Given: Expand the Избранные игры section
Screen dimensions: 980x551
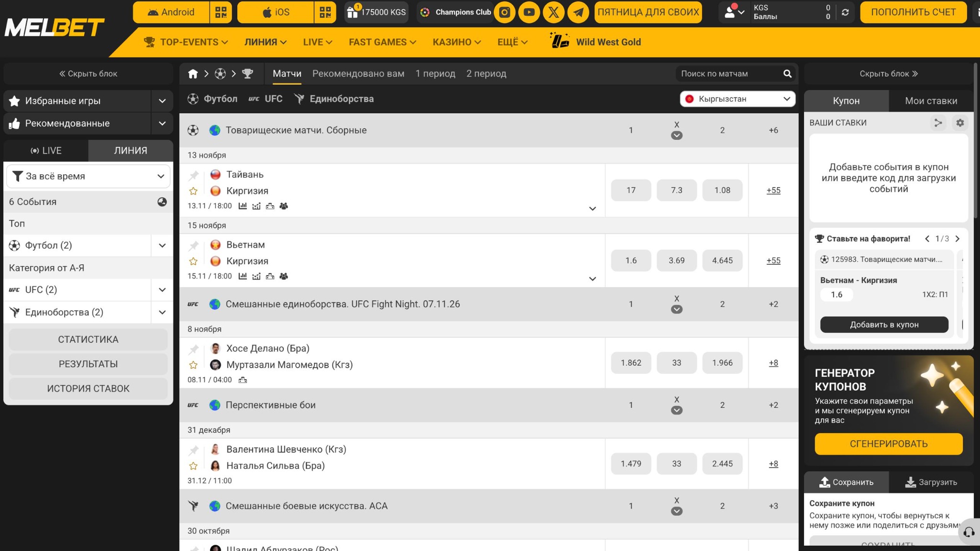Looking at the screenshot, I should pos(162,101).
